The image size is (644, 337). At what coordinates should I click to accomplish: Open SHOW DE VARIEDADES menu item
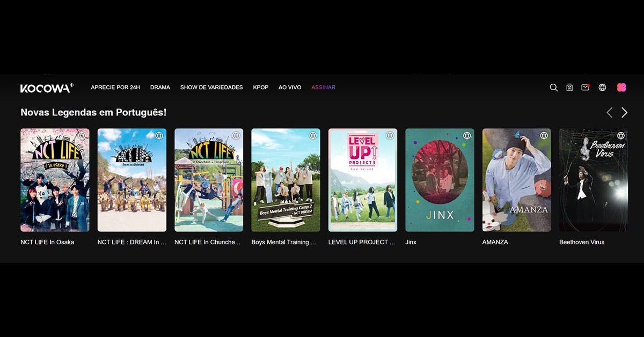point(211,87)
